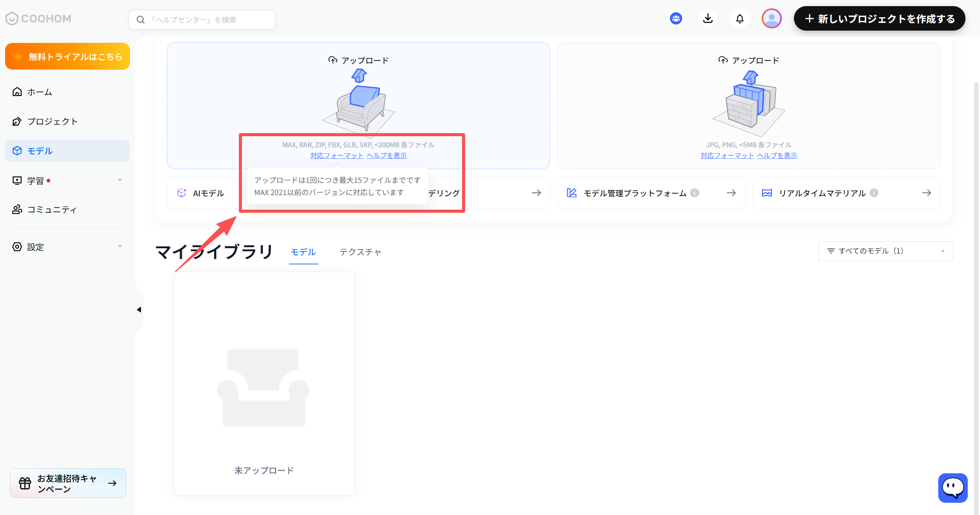Screen dimensions: 980x515
Task: Select モデル in sidebar
Action: point(67,151)
